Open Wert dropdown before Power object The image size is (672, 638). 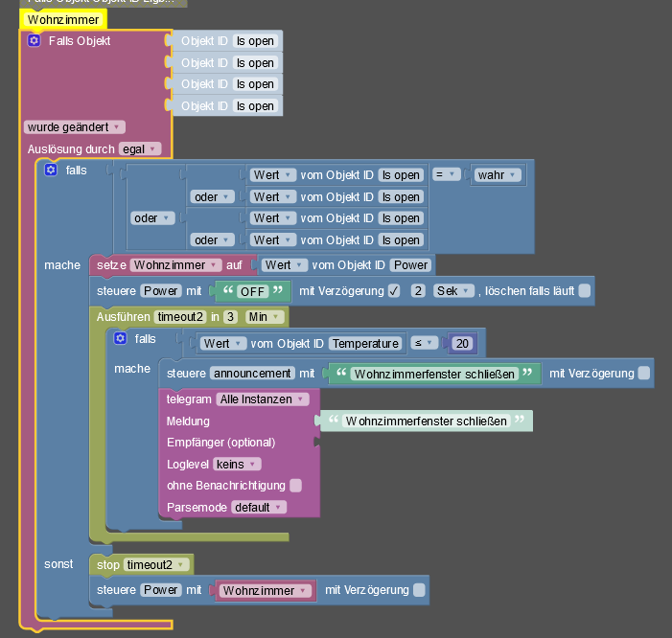(285, 265)
